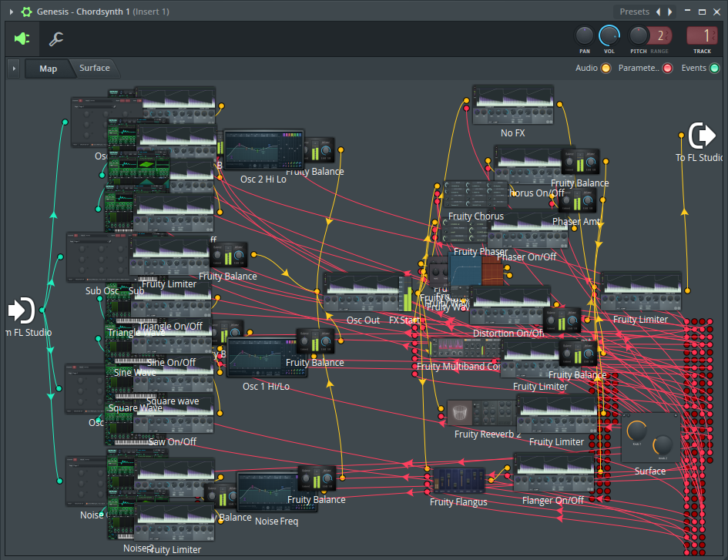Select the Fruity Multiband Compressor node
The height and width of the screenshot is (560, 728).
coord(465,348)
